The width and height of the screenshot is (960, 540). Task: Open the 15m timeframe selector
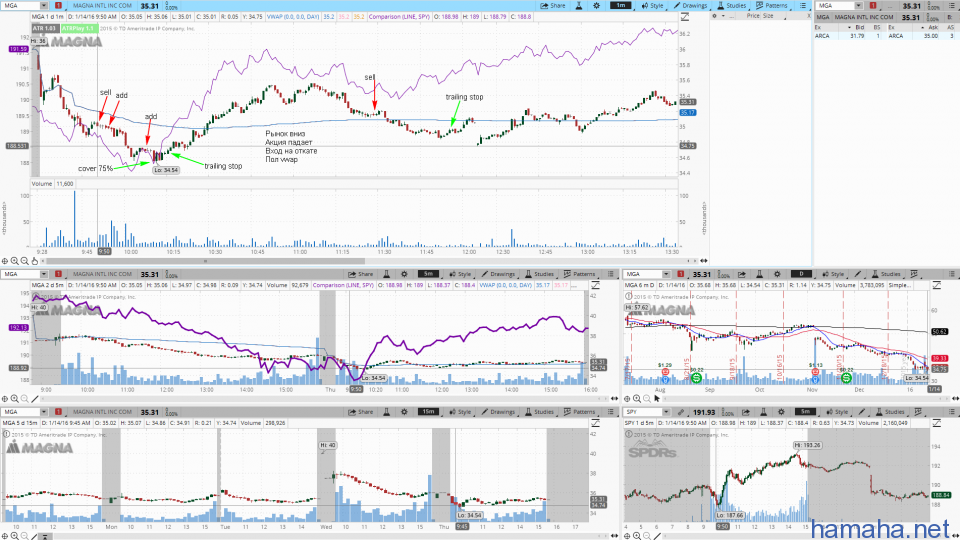coord(428,412)
